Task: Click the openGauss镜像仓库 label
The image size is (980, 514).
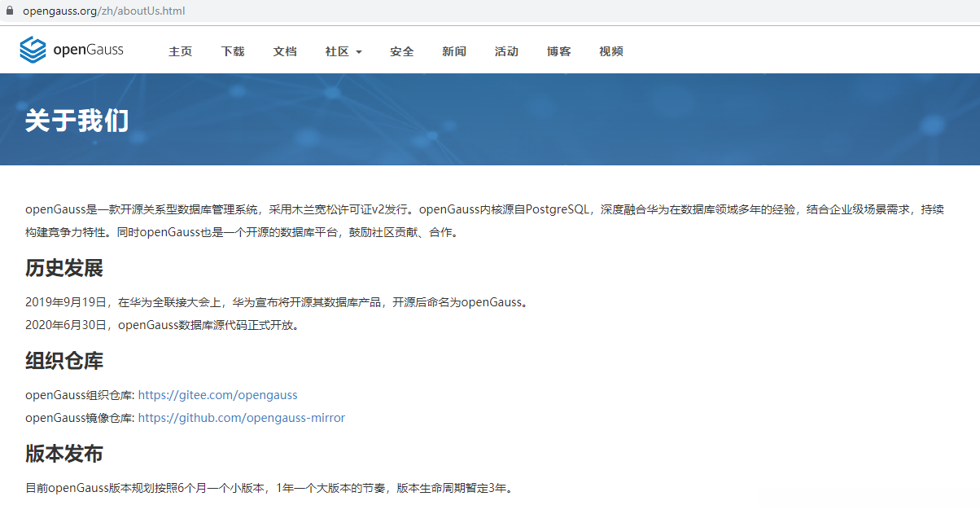Action: pyautogui.click(x=80, y=418)
